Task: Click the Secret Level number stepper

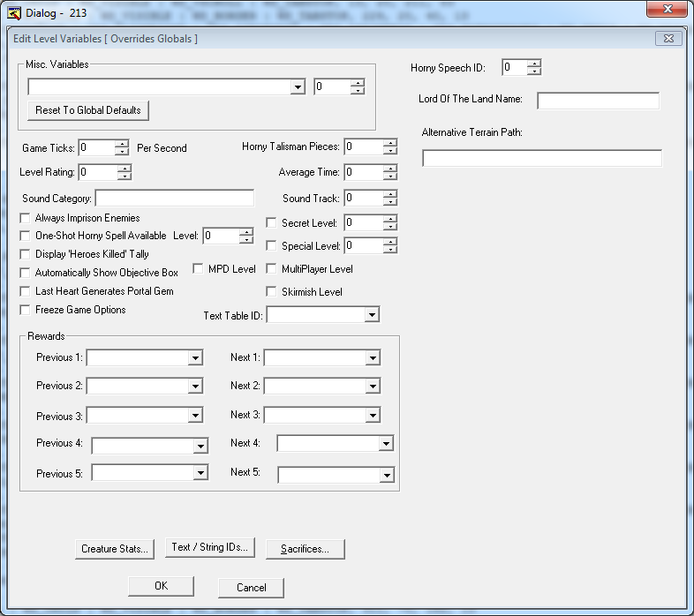Action: 390,222
